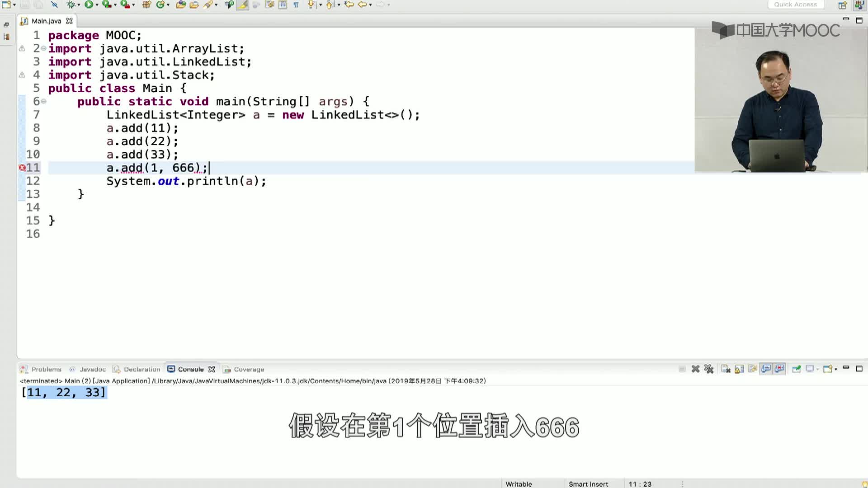Viewport: 868px width, 488px height.
Task: Open the New wizard dropdown arrow
Action: pos(14,5)
